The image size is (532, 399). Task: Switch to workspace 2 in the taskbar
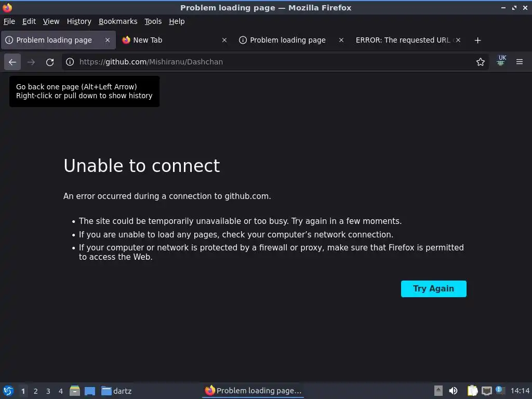click(36, 391)
